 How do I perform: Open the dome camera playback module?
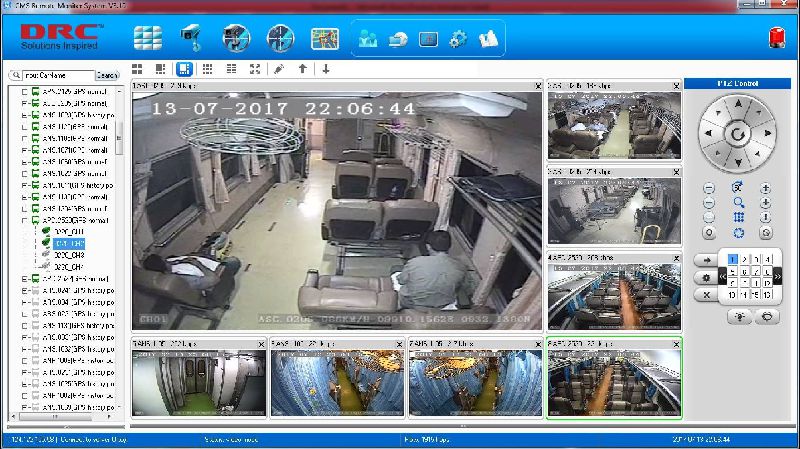tap(236, 38)
